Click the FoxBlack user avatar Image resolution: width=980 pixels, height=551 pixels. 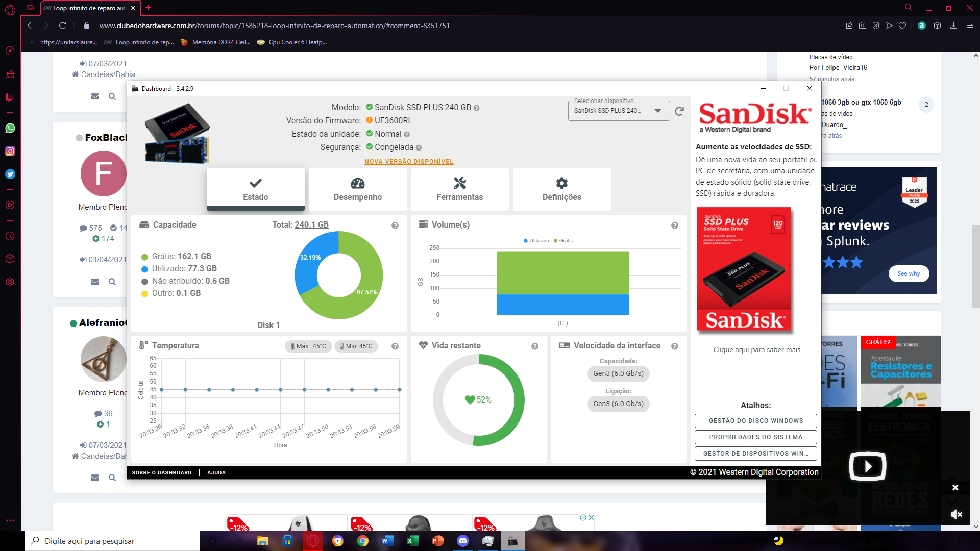coord(104,173)
